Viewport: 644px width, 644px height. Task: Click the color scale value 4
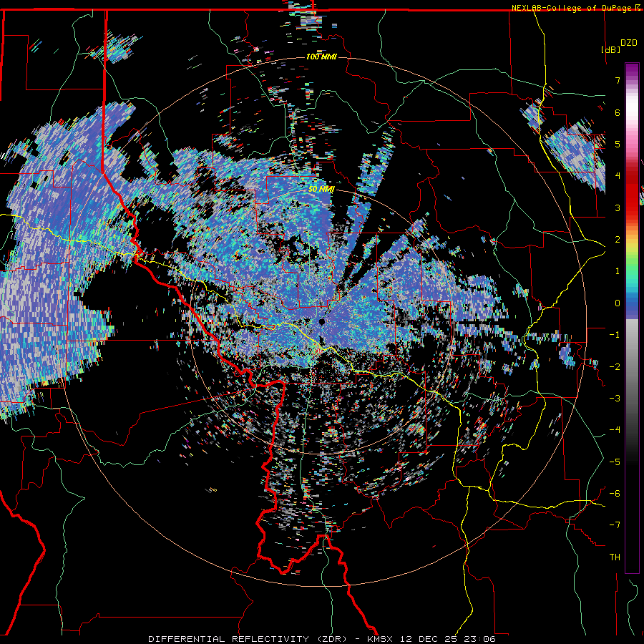click(x=618, y=176)
